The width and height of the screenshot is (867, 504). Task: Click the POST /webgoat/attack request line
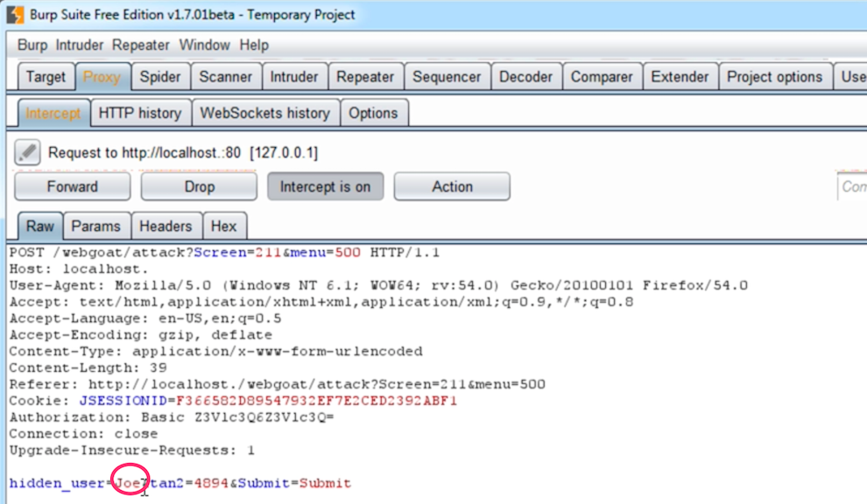tap(224, 253)
